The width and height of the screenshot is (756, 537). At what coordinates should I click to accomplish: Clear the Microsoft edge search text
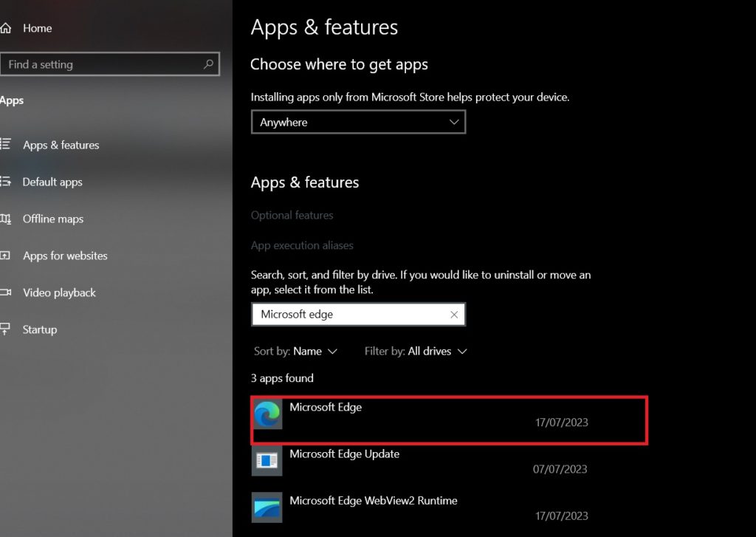pos(454,314)
